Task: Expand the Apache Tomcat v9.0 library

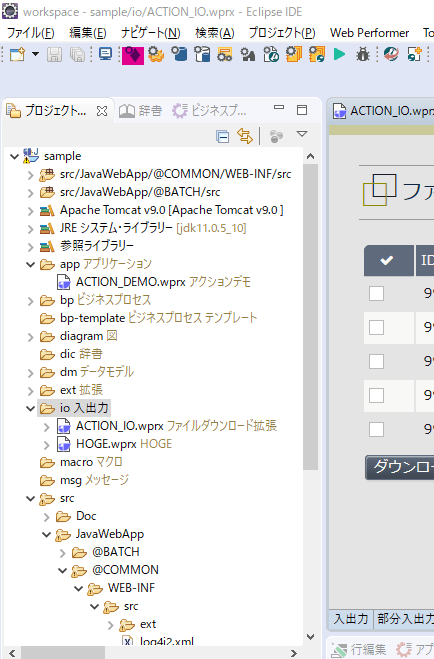Action: [x=31, y=211]
